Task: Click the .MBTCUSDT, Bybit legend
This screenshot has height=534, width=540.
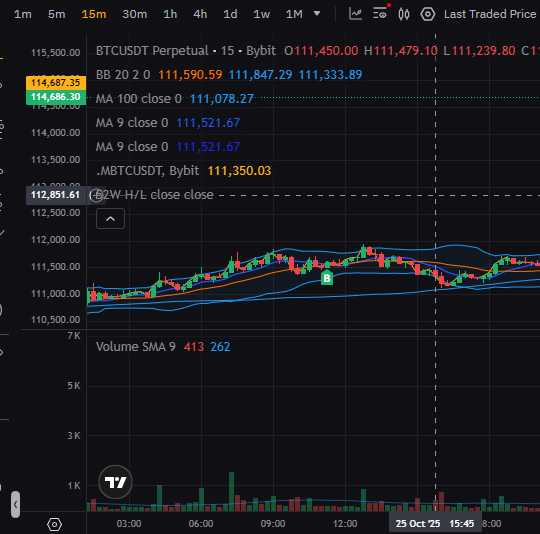Action: [147, 171]
